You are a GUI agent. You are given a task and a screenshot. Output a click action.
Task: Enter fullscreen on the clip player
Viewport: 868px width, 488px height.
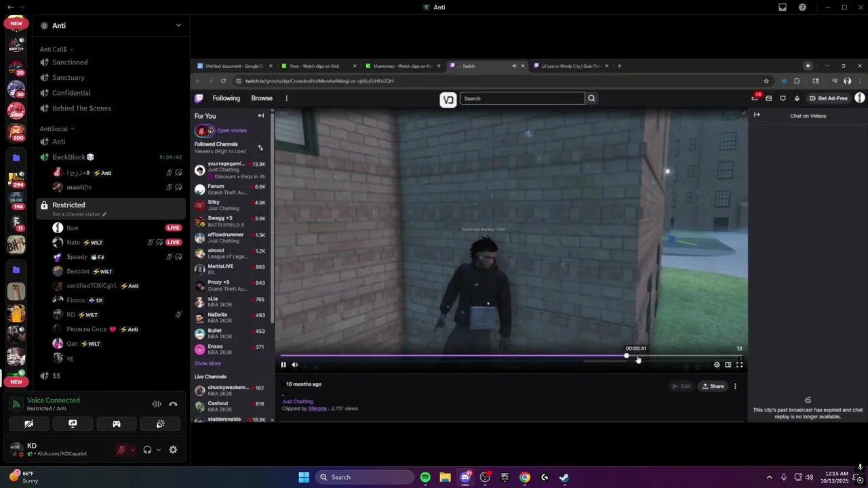pos(740,365)
